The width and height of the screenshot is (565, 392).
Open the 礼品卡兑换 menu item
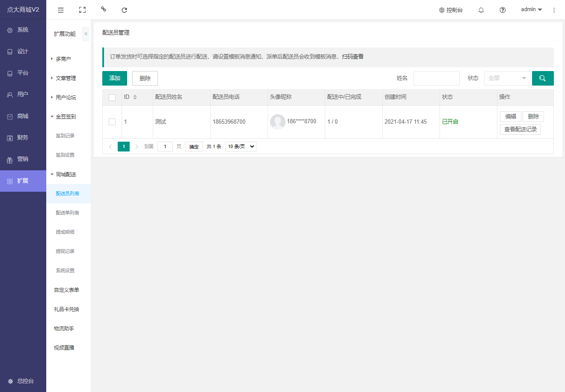67,309
